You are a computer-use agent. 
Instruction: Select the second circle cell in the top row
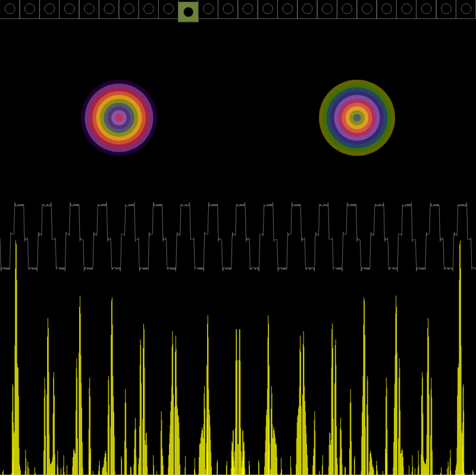(x=30, y=9)
